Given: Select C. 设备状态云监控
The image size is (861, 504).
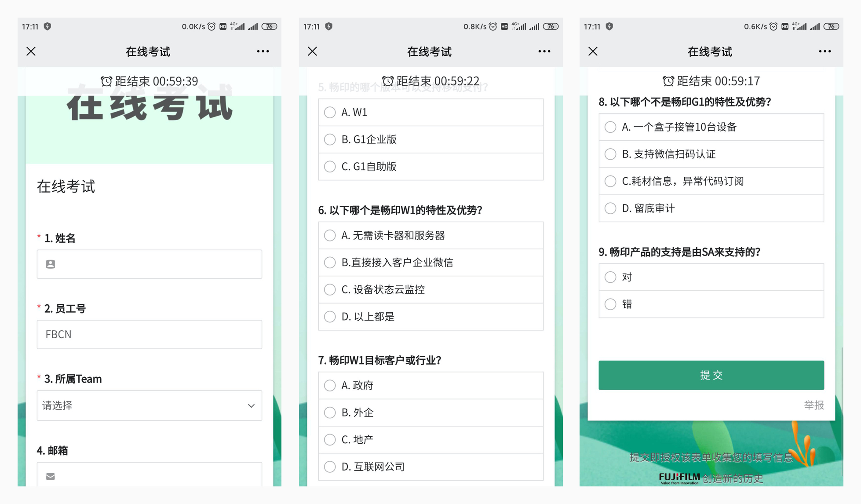Looking at the screenshot, I should point(431,289).
